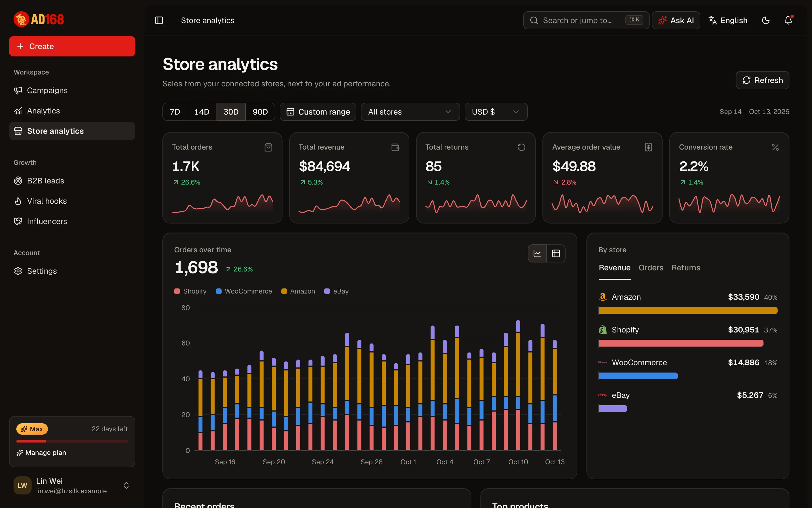This screenshot has width=812, height=508.
Task: Switch to dark mode moon icon
Action: (x=766, y=21)
